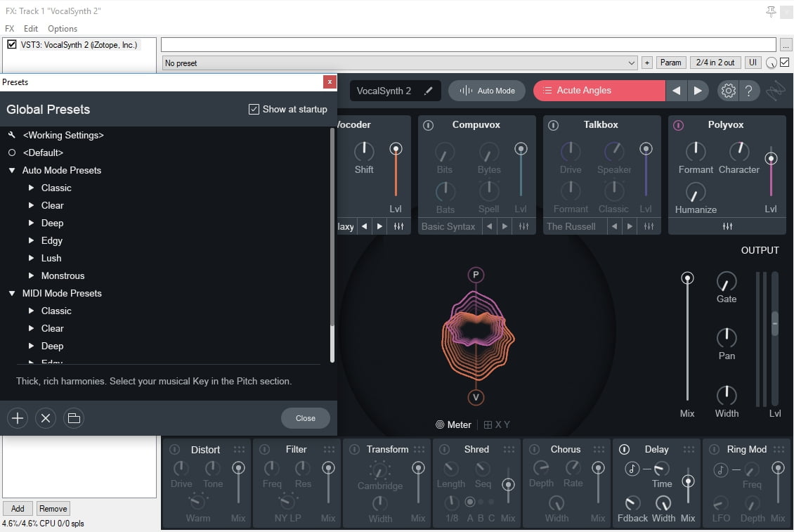This screenshot has height=532, width=794.
Task: Toggle the VST3 VocalSynth 2 enable checkbox
Action: pos(12,44)
